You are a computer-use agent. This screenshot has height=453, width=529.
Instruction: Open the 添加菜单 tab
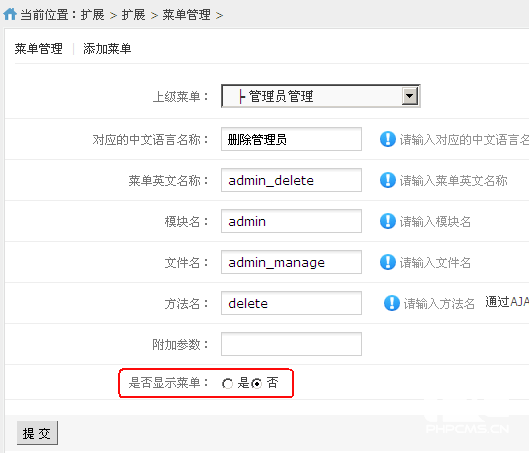click(x=107, y=49)
